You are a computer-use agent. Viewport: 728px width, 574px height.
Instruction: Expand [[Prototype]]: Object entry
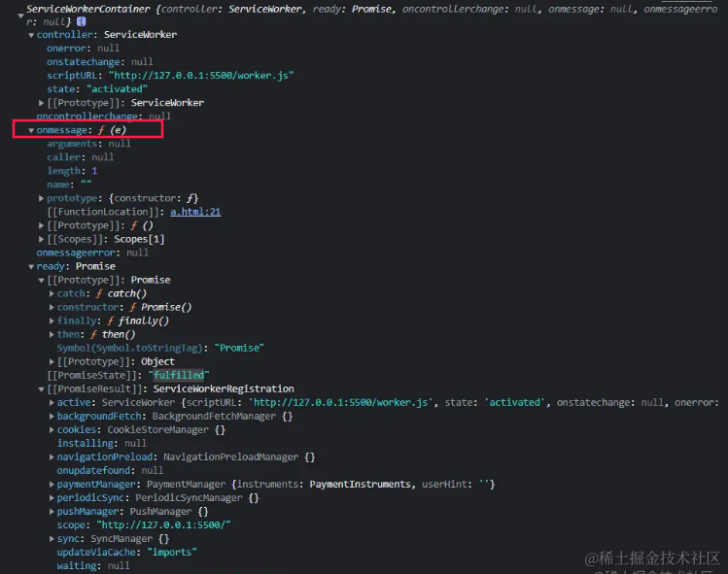[x=52, y=361]
